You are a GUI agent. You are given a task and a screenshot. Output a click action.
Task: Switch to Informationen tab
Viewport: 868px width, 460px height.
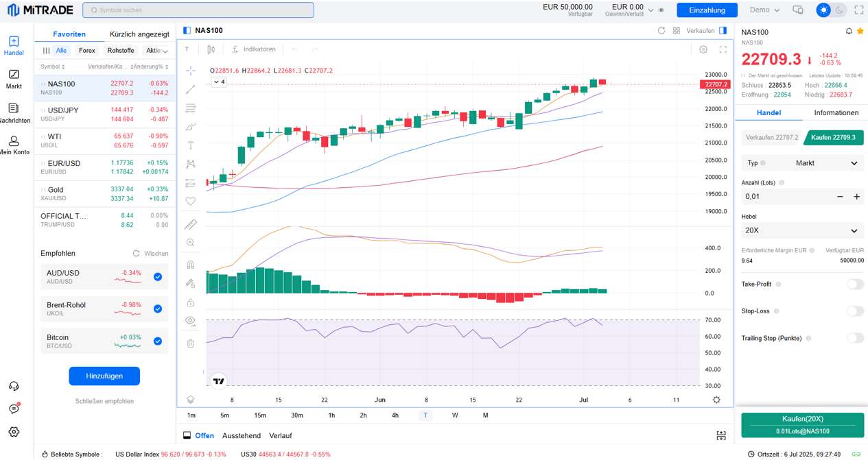click(x=836, y=112)
